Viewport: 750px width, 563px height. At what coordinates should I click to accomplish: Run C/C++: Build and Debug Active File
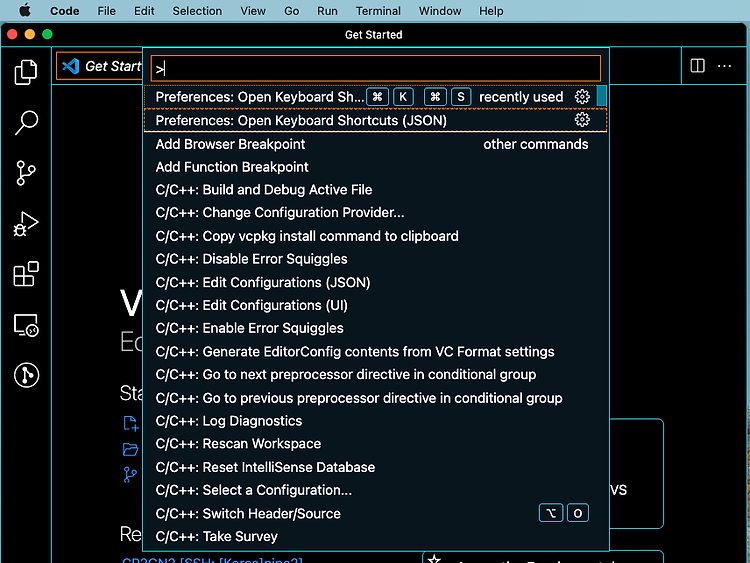click(375, 190)
